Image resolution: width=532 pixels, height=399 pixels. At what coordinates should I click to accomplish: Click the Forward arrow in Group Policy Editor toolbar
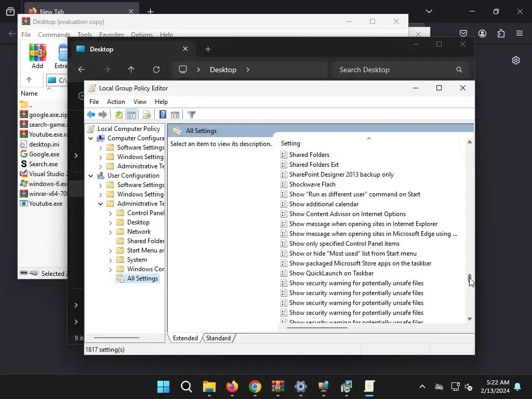point(103,115)
